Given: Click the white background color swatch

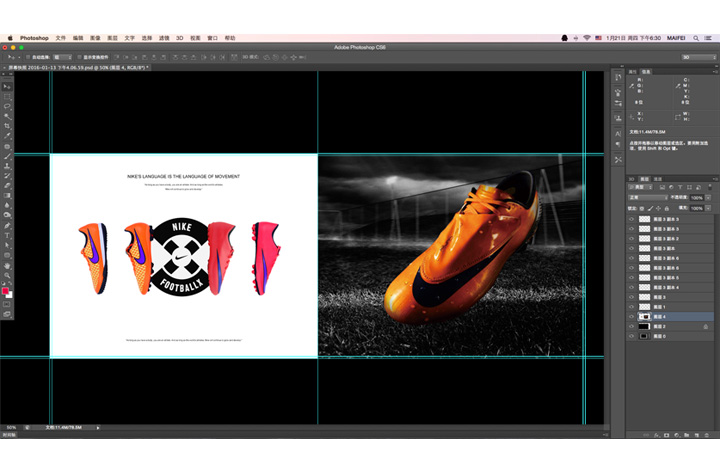Looking at the screenshot, I should pyautogui.click(x=10, y=296).
